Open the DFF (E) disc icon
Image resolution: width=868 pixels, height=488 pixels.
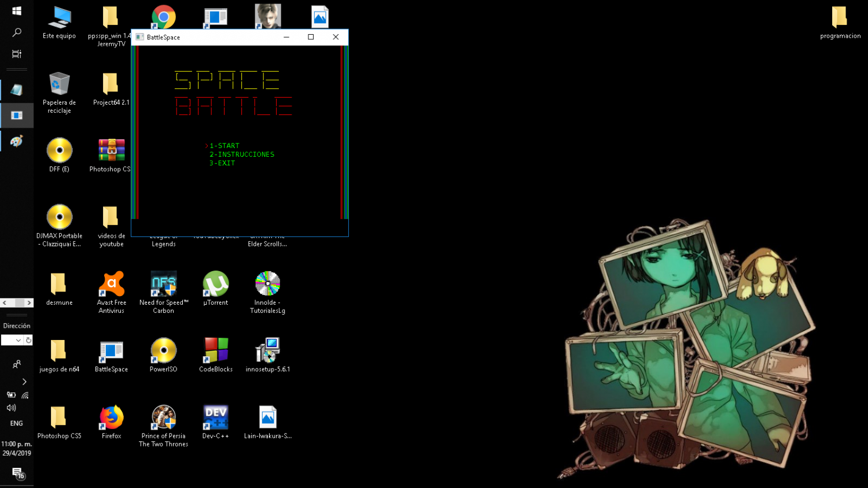[x=59, y=155]
